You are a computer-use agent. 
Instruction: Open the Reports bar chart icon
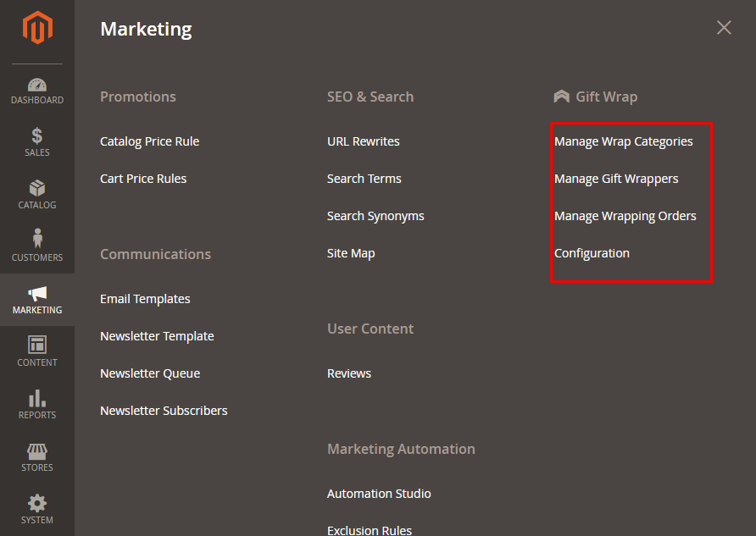pos(37,398)
